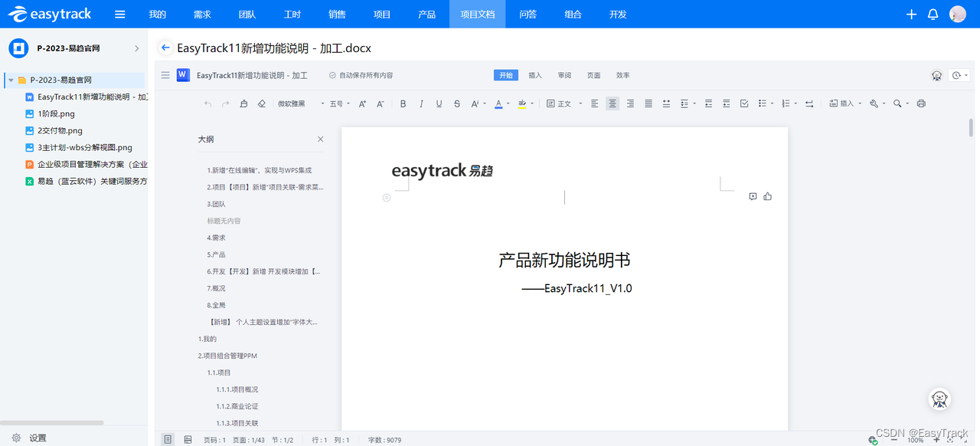Switch to the 页面 ribbon tab

[x=593, y=75]
